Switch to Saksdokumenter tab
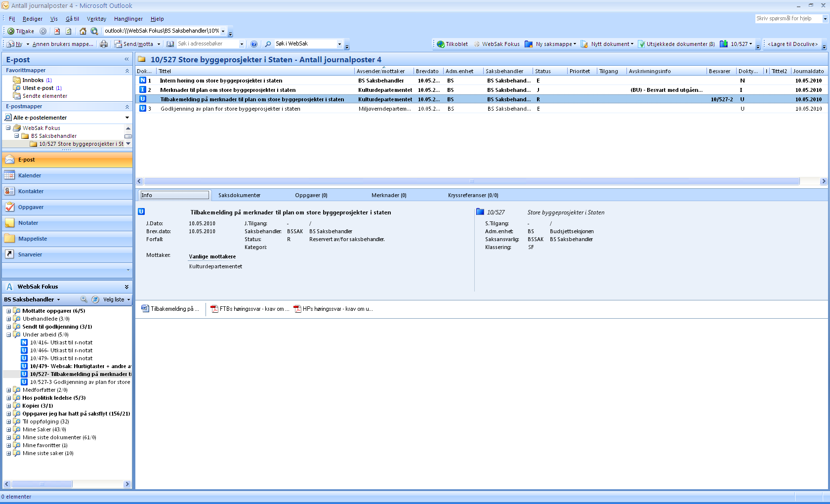Screen dimensions: 830x504 [239, 195]
